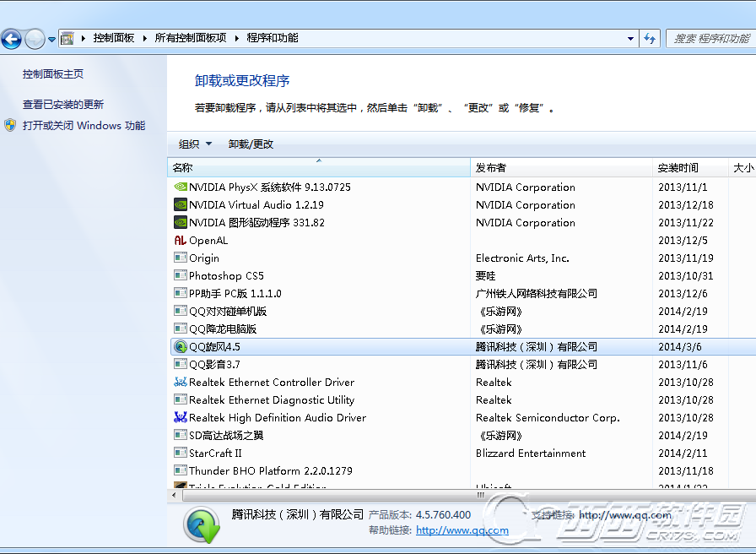Click the forward navigation arrow
The height and width of the screenshot is (554, 756).
[x=35, y=39]
